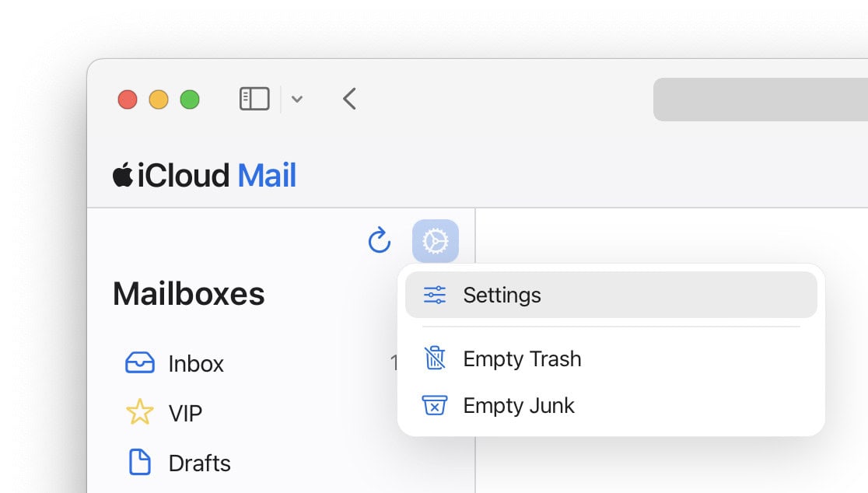Viewport: 868px width, 493px height.
Task: Select Empty Trash in the menu
Action: (611, 358)
